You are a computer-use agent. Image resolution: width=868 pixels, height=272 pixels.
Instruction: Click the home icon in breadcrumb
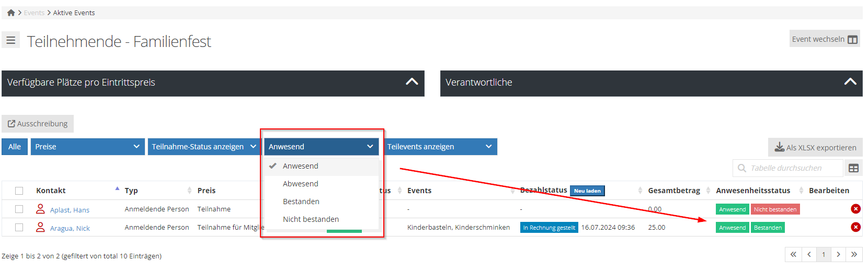coord(11,13)
